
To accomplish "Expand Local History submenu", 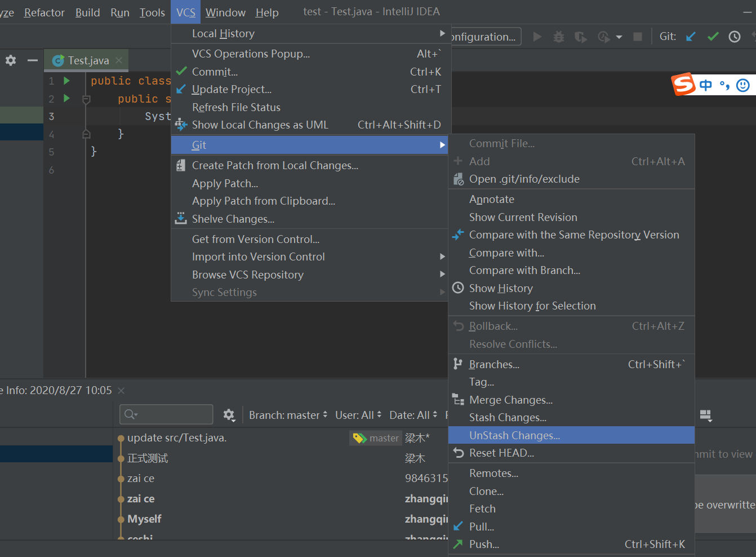I will pos(309,33).
